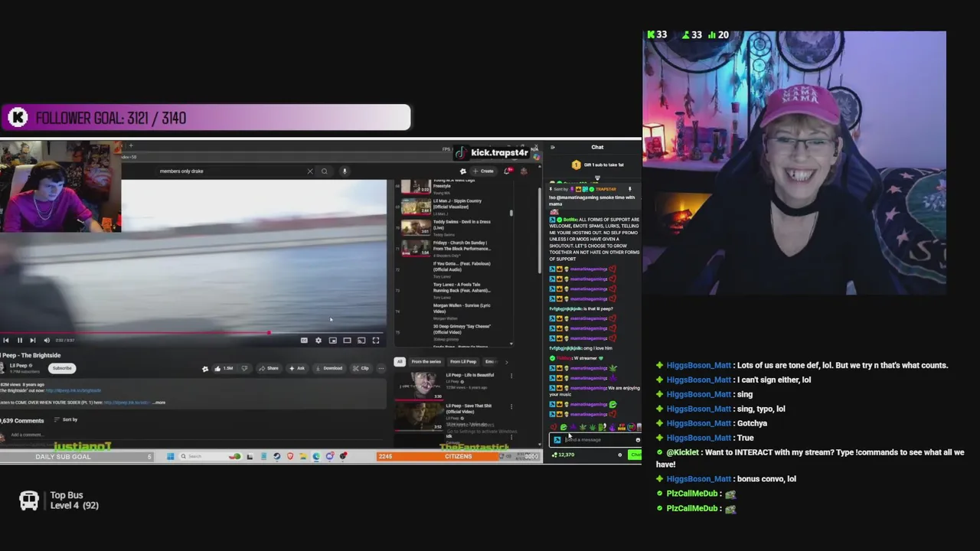Viewport: 980px width, 551px height.
Task: Like the Brightside video
Action: 223,368
